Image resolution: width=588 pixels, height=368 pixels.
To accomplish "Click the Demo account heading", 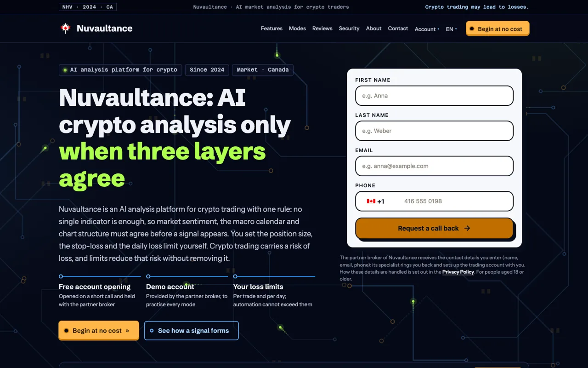I will click(170, 287).
